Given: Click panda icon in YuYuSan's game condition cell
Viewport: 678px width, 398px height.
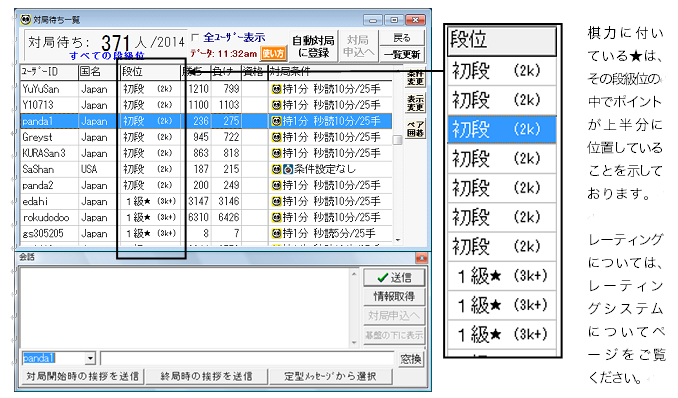Looking at the screenshot, I should [276, 89].
